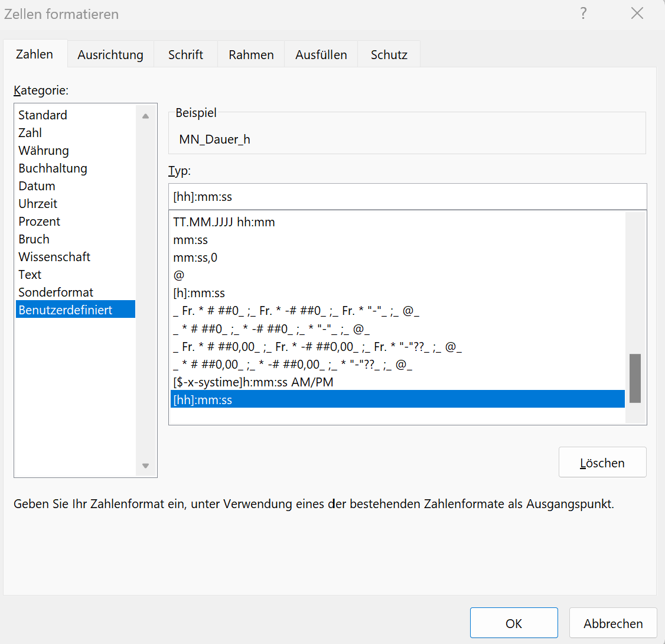Choose the Bruch category
The image size is (665, 644).
tap(76, 239)
